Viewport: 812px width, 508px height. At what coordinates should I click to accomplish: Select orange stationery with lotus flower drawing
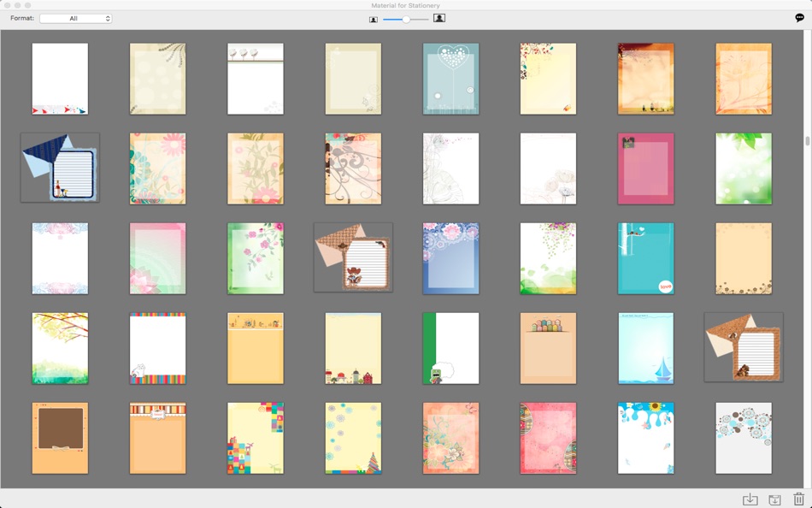pyautogui.click(x=744, y=79)
